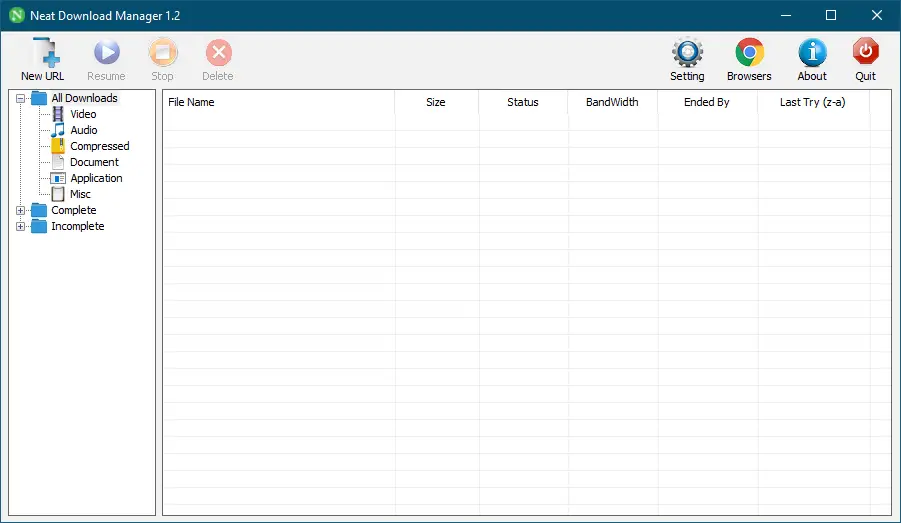Select the All Downloads category
Viewport: 901px width, 523px height.
coord(84,98)
